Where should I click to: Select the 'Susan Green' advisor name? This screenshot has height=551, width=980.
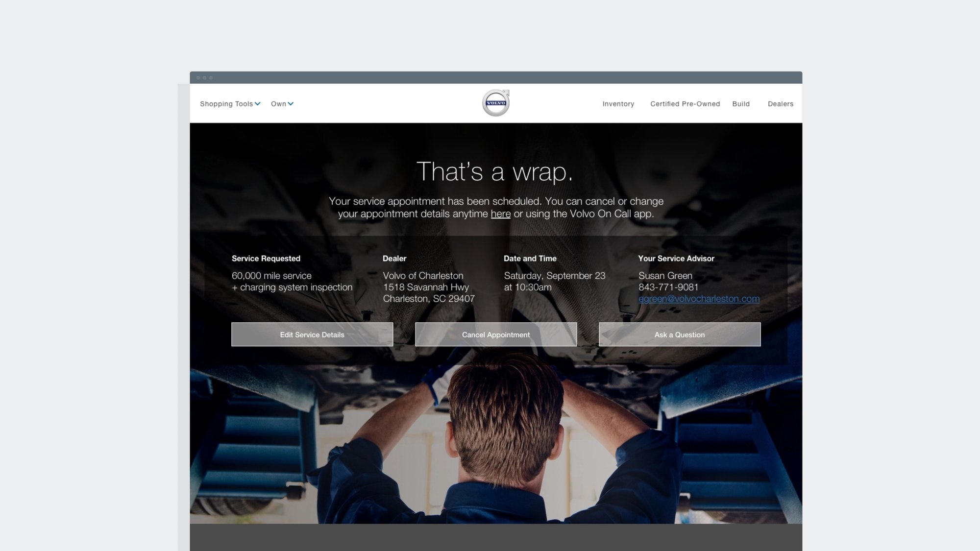click(x=665, y=276)
